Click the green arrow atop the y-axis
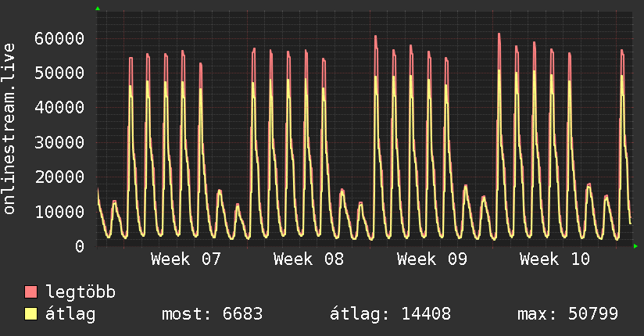Screen dimensions: 644x336 tap(98, 9)
